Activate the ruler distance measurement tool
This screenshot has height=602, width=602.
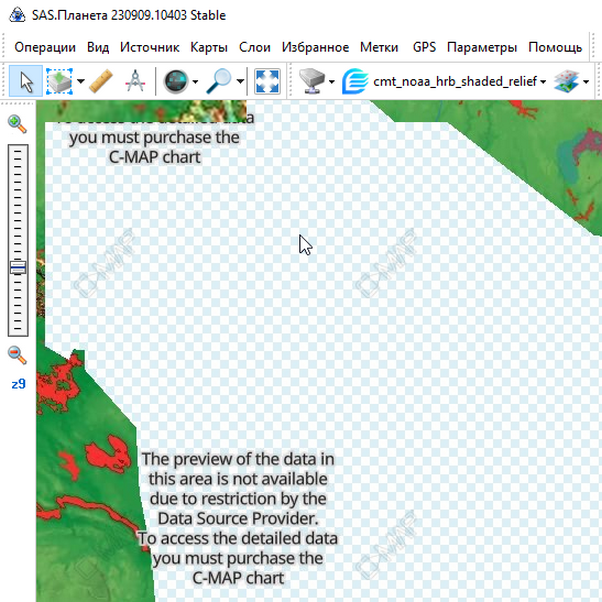[101, 81]
